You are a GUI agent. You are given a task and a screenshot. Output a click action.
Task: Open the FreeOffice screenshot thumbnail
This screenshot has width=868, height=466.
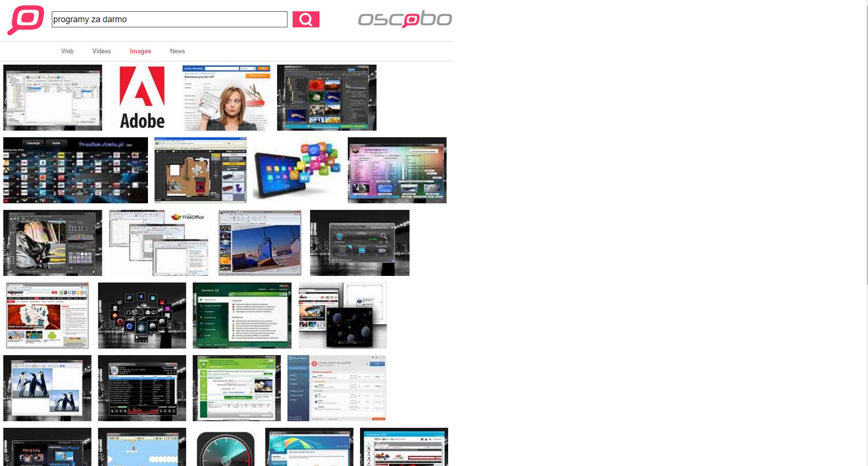click(159, 243)
